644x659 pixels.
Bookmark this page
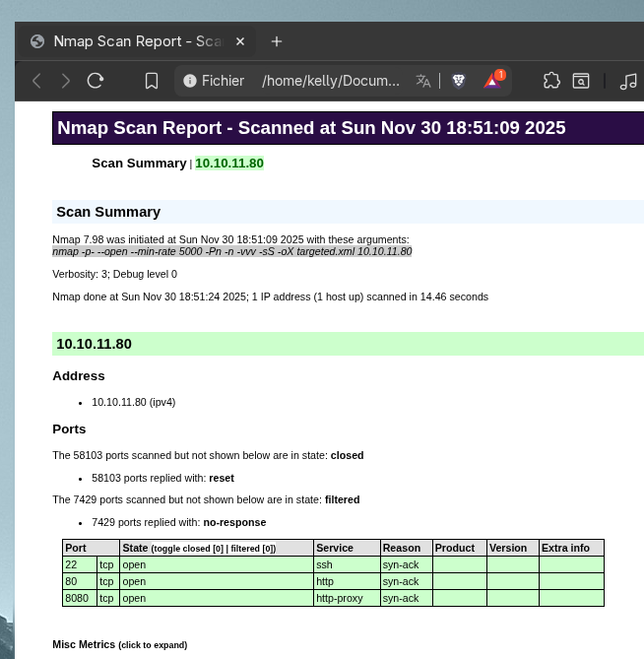[x=152, y=81]
